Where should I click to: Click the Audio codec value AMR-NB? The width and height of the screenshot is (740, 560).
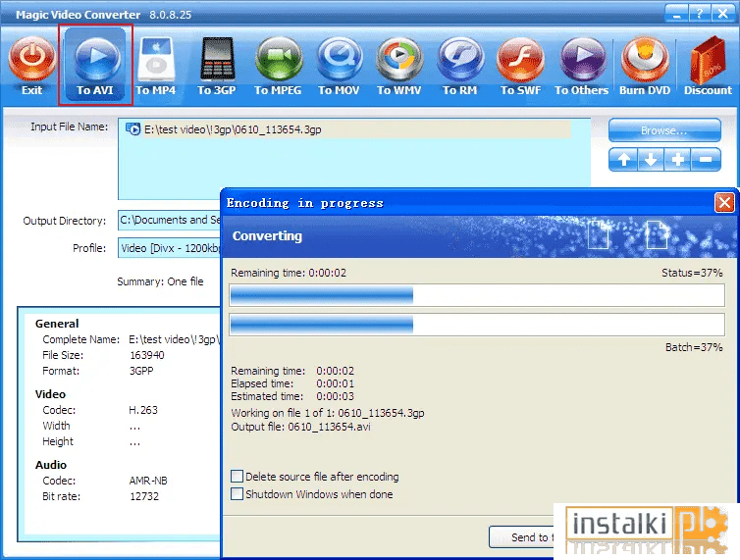(148, 481)
